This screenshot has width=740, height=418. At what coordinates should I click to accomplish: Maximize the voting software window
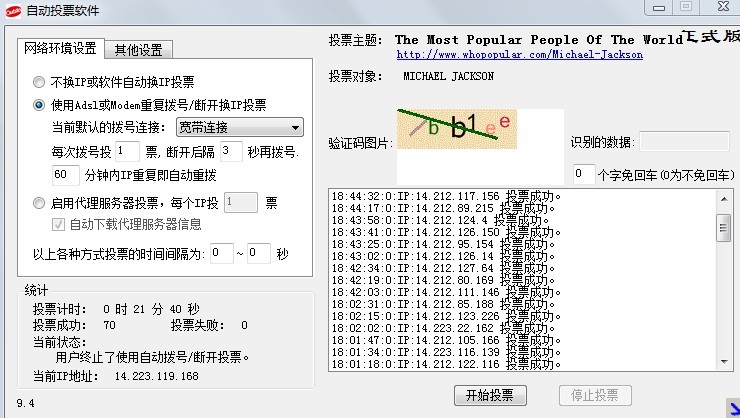point(686,7)
